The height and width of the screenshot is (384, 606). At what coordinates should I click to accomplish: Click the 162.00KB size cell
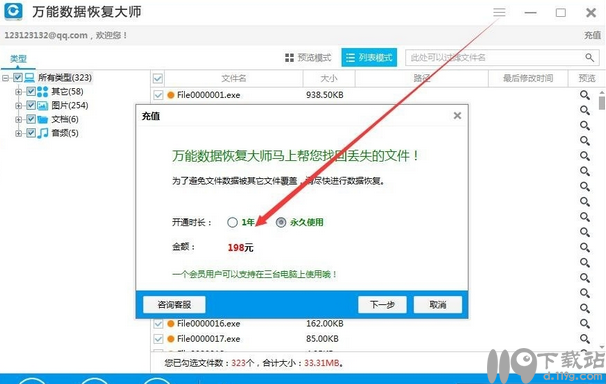pyautogui.click(x=325, y=323)
